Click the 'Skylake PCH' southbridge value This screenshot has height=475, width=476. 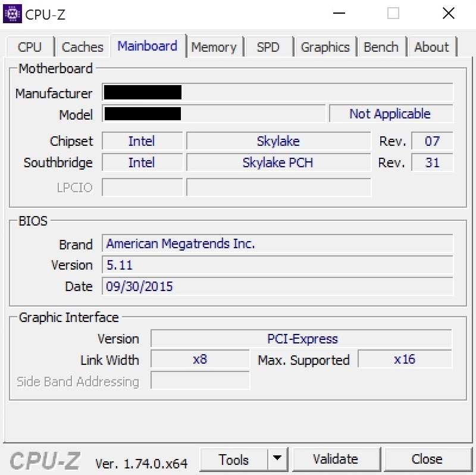(x=278, y=162)
